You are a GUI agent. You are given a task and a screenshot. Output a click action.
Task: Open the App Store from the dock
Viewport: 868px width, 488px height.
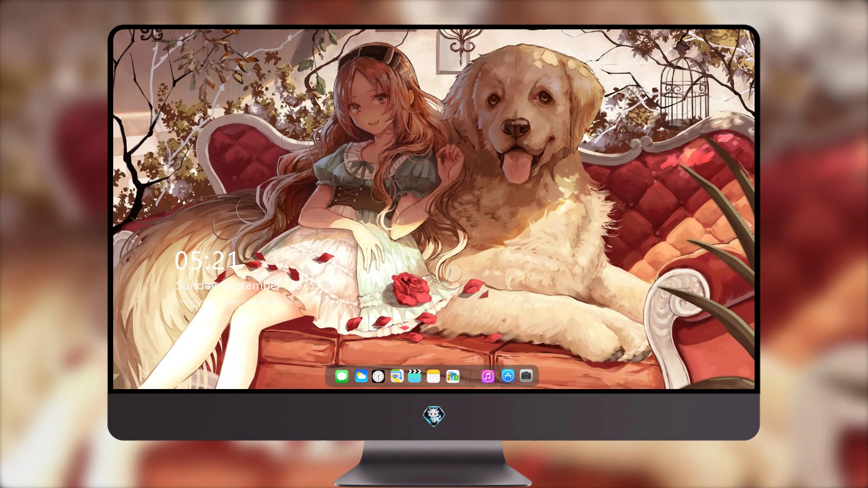[508, 376]
